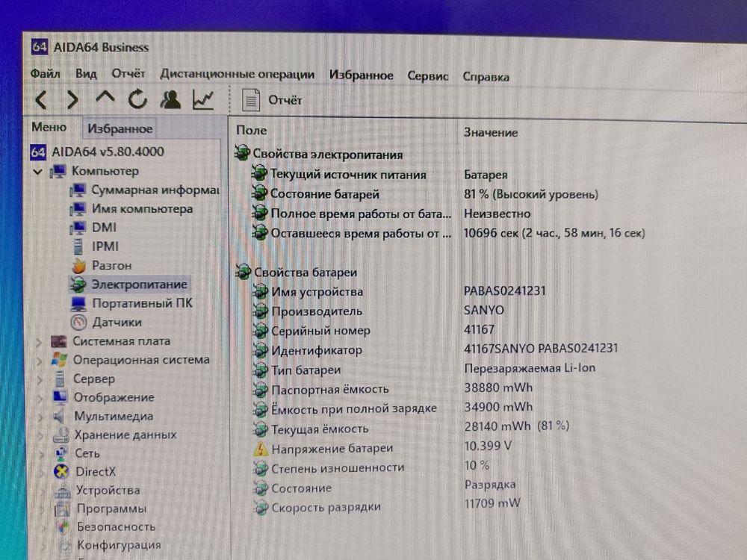
Task: Click the Устройства devices icon
Action: (62, 491)
